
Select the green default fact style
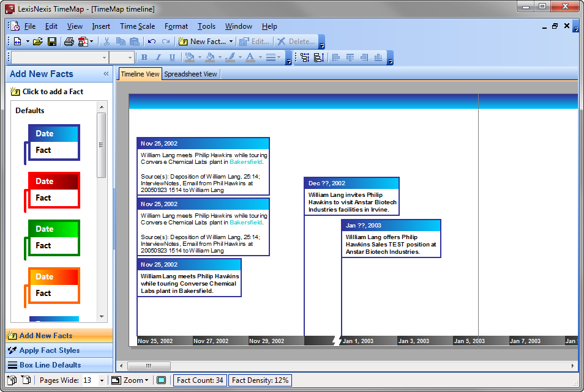[x=52, y=239]
